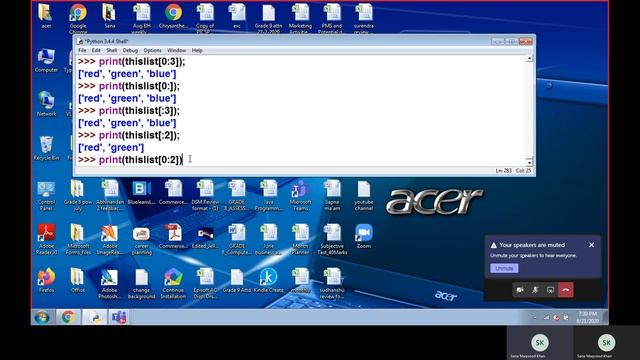
Task: Click the line print(thislist[0:3]);
Action: pos(131,62)
